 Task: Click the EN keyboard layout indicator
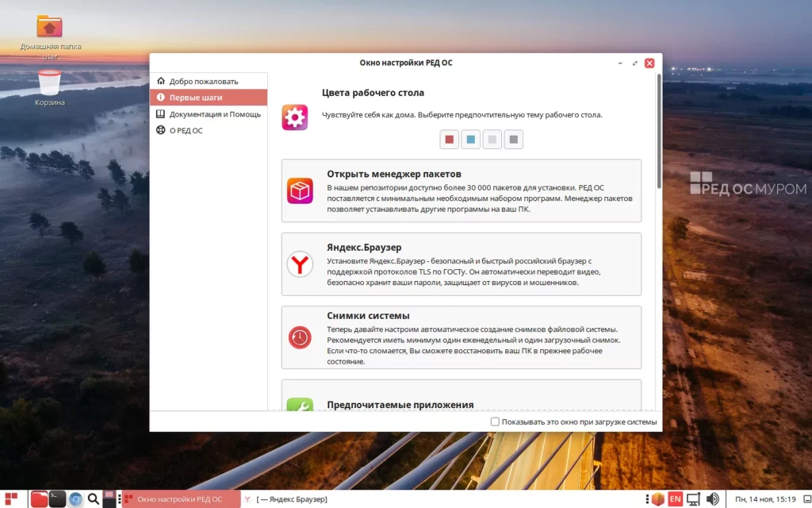pos(675,498)
